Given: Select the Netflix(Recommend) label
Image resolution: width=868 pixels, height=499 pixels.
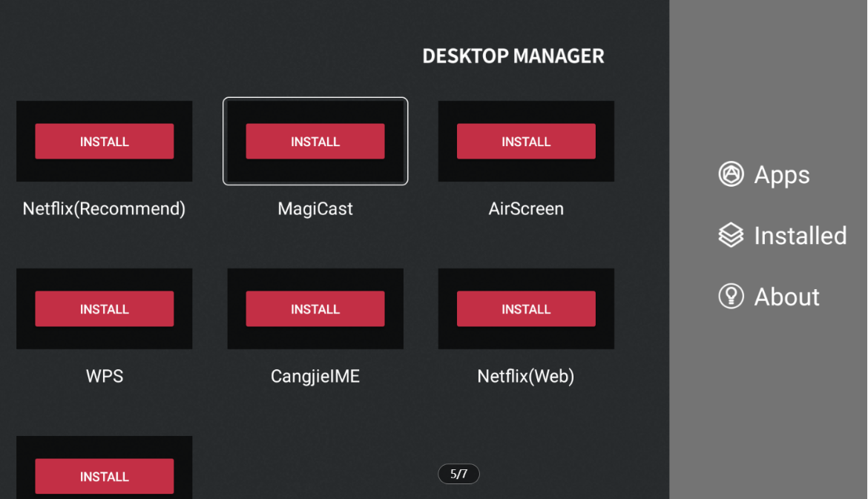Looking at the screenshot, I should (x=104, y=208).
